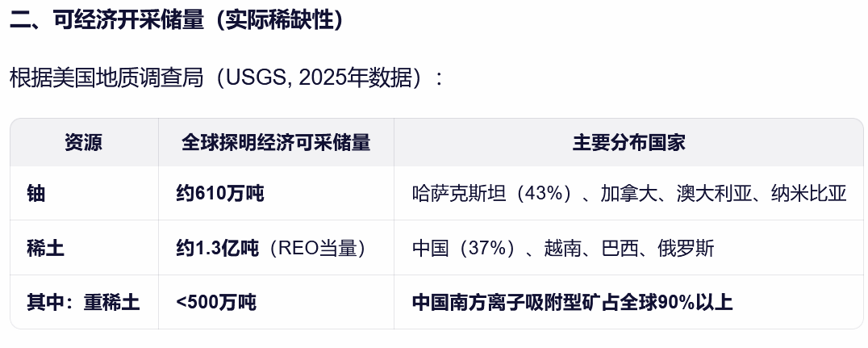Click the （REO当量） annotation text
The width and height of the screenshot is (868, 348).
click(317, 248)
